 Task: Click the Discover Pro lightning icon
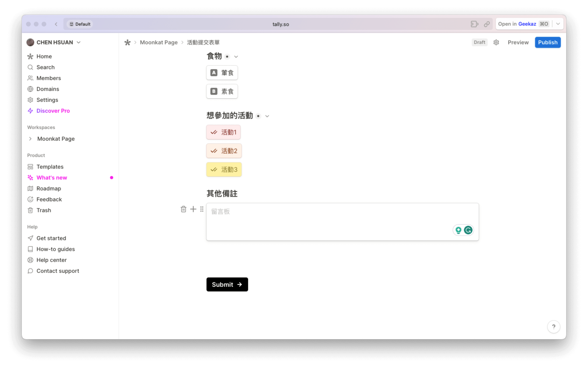click(30, 111)
